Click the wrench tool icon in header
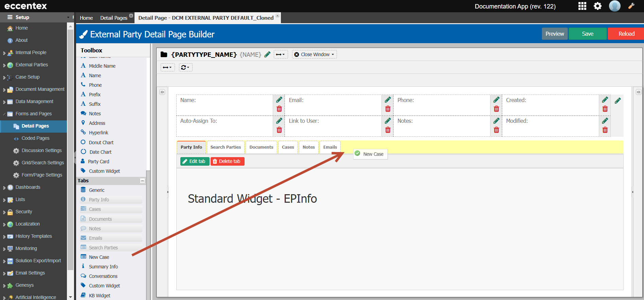This screenshot has height=300, width=644. [631, 6]
